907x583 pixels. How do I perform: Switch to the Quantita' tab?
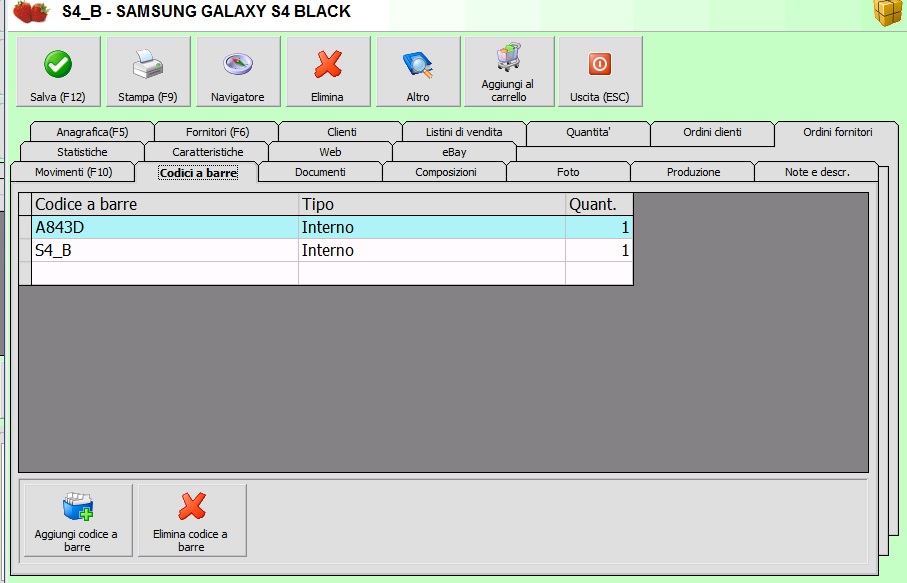pos(588,132)
